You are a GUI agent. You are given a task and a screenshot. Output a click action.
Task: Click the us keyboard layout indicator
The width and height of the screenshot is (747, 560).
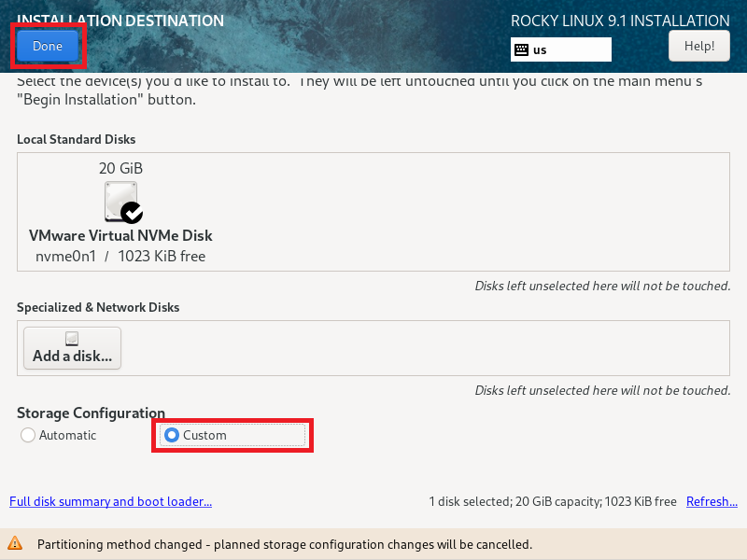(x=561, y=49)
